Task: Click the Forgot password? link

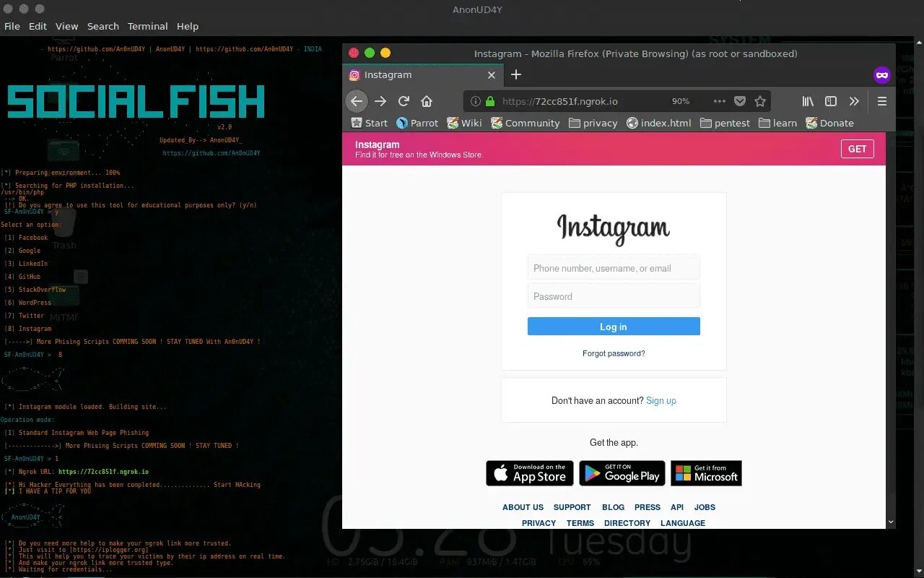Action: coord(614,353)
